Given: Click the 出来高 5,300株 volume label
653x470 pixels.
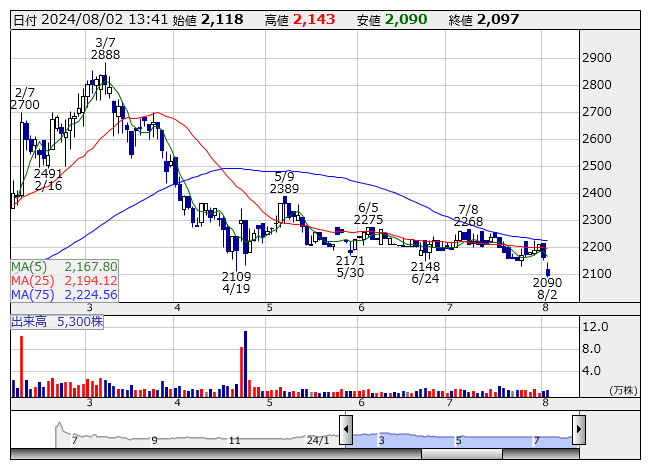Looking at the screenshot, I should pos(56,323).
